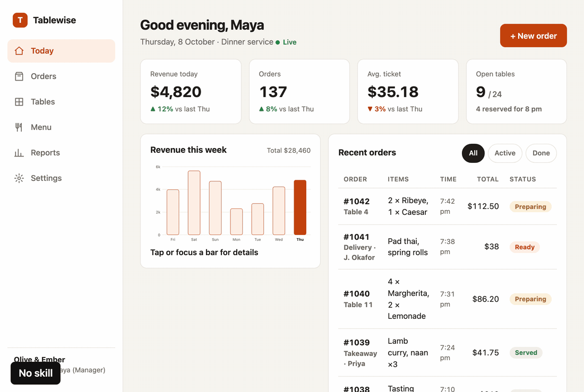
Task: Click the ITEMS column header
Action: (x=398, y=179)
